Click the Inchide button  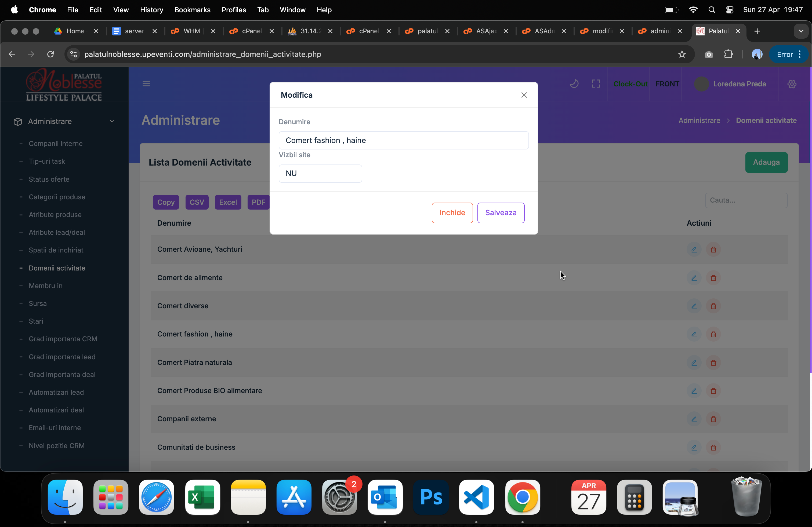tap(452, 213)
